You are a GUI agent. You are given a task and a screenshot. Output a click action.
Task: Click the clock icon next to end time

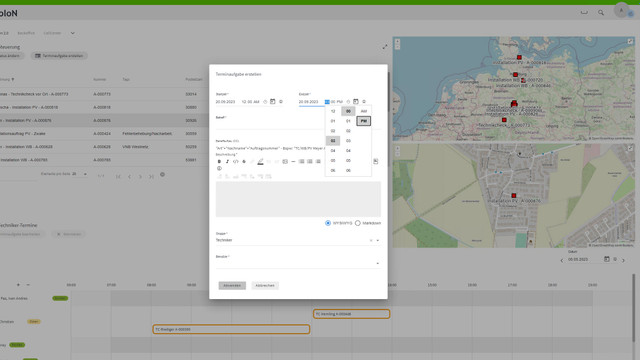pos(348,102)
